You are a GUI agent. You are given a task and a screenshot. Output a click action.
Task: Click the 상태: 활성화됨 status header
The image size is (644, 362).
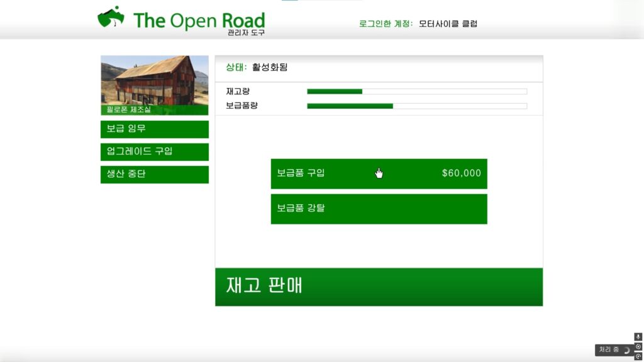pyautogui.click(x=257, y=67)
